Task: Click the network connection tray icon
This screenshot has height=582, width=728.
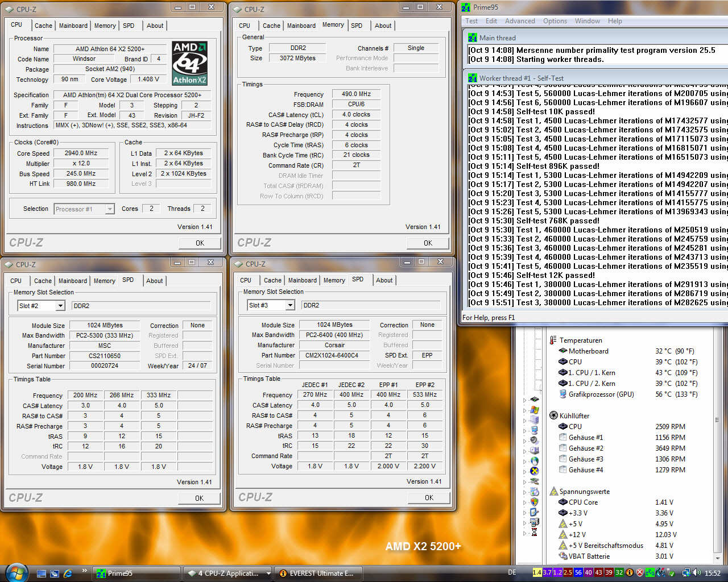Action: [x=686, y=572]
